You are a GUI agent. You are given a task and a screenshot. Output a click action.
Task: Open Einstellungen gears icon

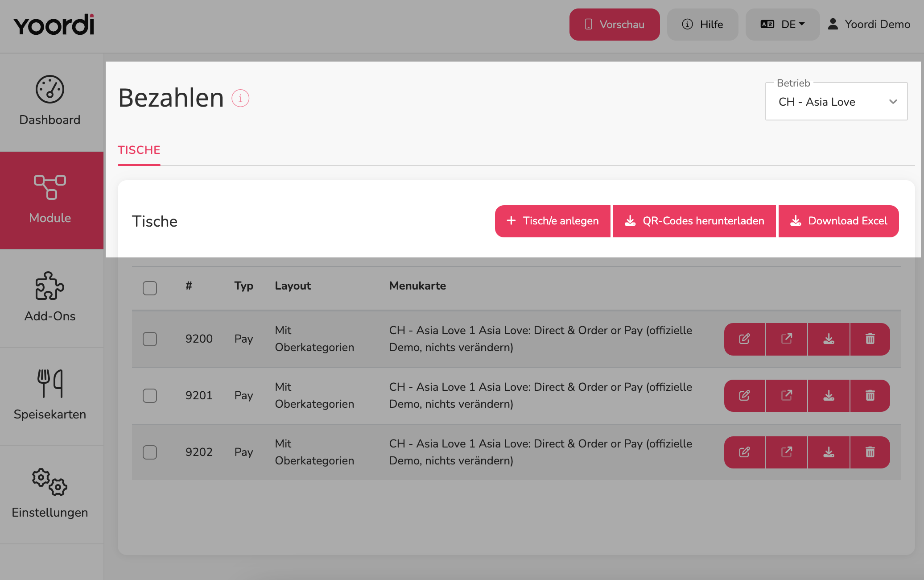coord(50,482)
